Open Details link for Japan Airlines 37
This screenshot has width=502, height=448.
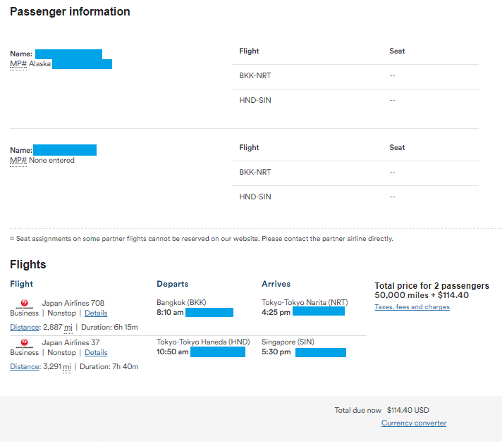[96, 352]
